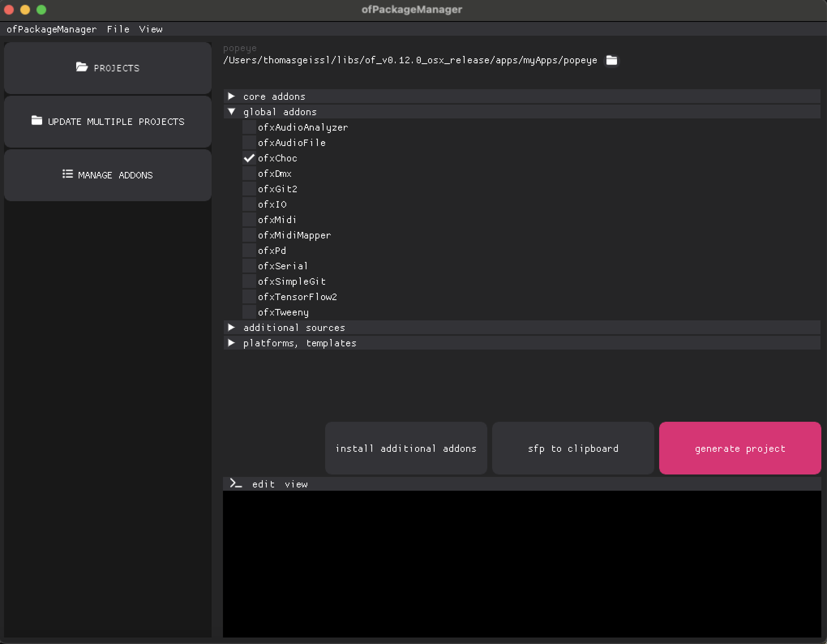Enable the ofxAudioAnalyzer addon checkbox
Viewport: 827px width, 644px height.
[x=249, y=127]
